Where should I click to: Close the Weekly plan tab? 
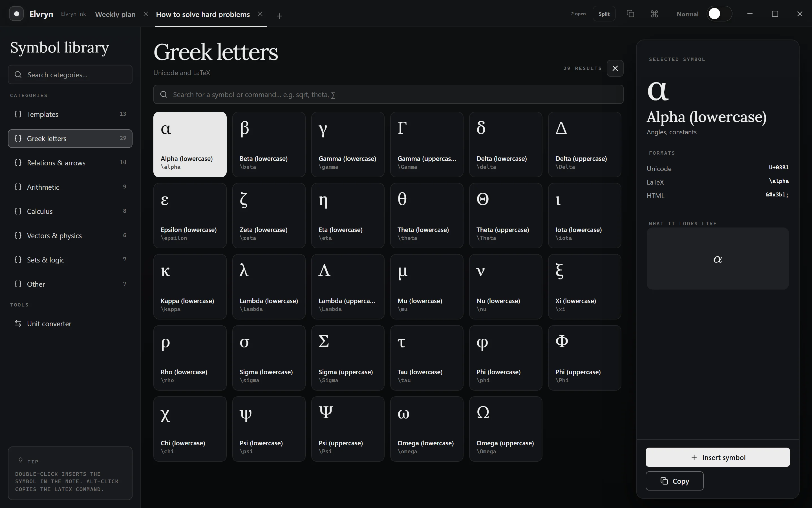click(145, 14)
